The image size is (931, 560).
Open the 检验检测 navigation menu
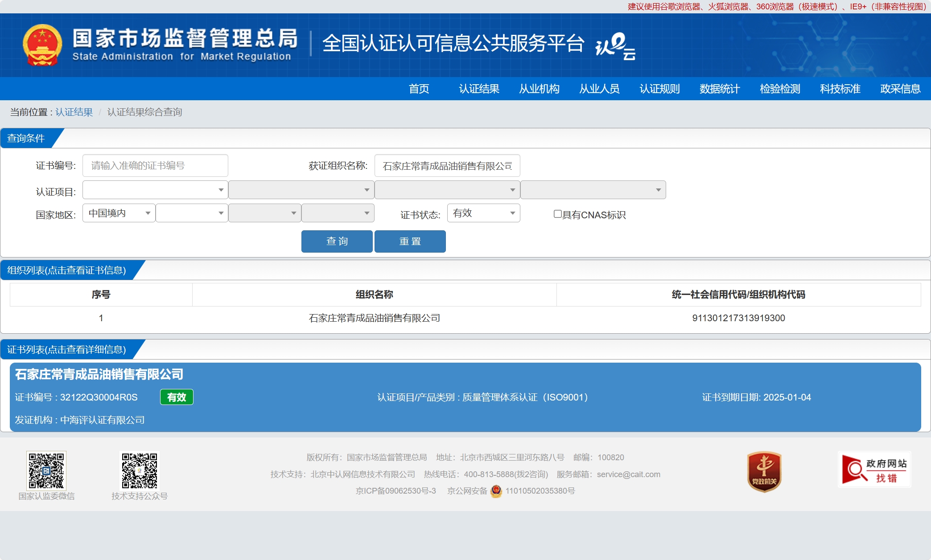(780, 89)
